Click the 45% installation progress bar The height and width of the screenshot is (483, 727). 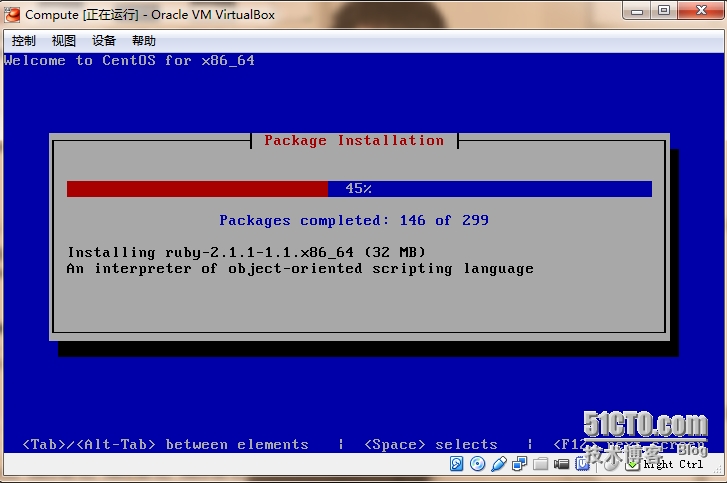(x=359, y=189)
